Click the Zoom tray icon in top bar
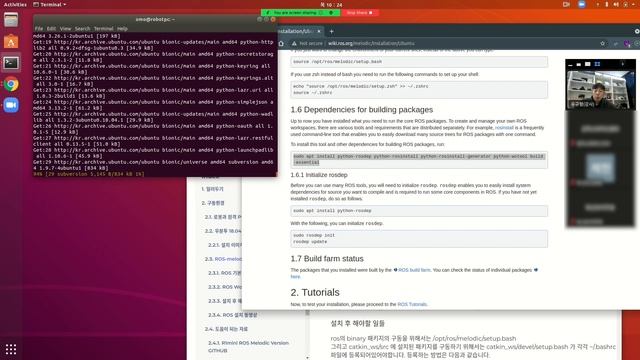The image size is (640, 360). coord(582,4)
